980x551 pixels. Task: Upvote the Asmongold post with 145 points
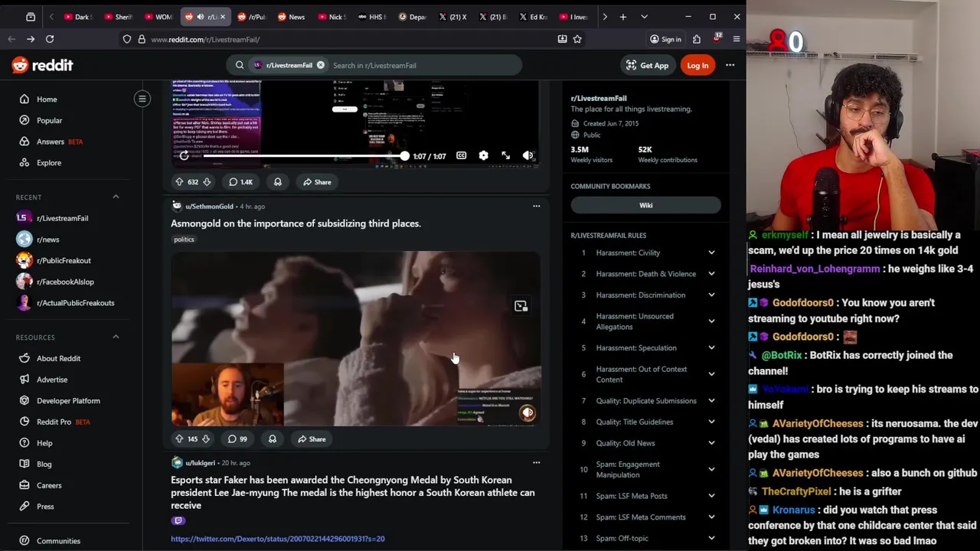[179, 439]
